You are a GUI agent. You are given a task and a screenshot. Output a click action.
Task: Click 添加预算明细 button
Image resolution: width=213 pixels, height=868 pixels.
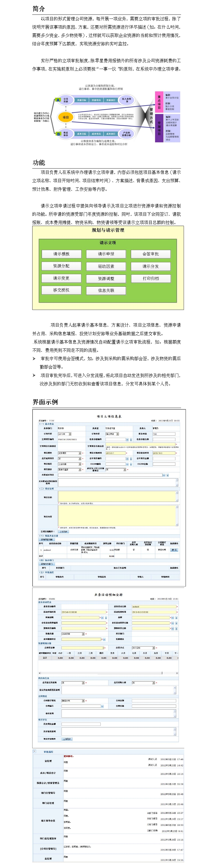(47, 539)
